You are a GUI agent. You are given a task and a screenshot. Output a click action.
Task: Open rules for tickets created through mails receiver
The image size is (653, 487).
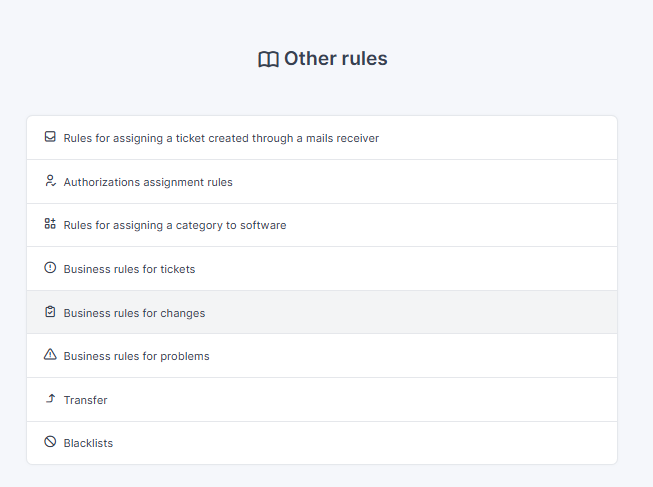pos(221,138)
